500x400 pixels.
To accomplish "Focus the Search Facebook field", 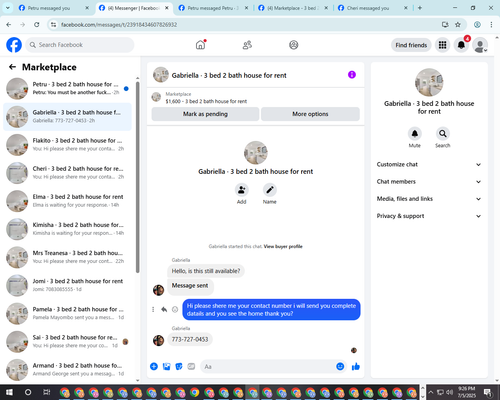I will 80,45.
